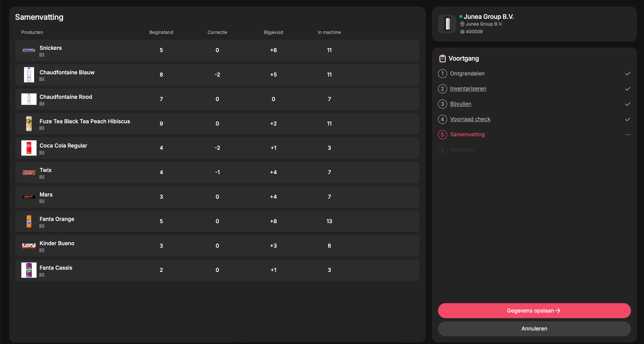Click machine number 400009

[x=474, y=32]
